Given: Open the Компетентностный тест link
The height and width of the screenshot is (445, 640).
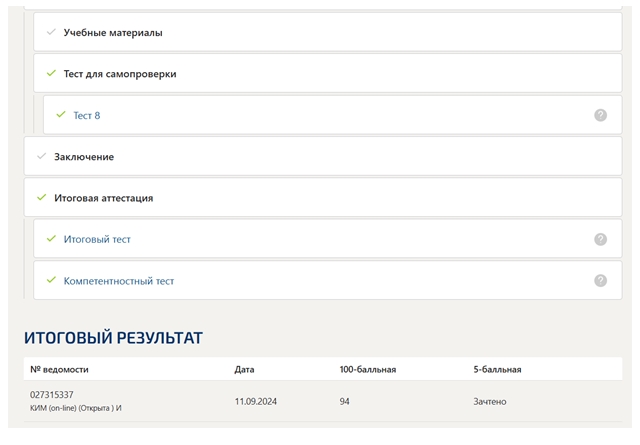Looking at the screenshot, I should coord(119,281).
